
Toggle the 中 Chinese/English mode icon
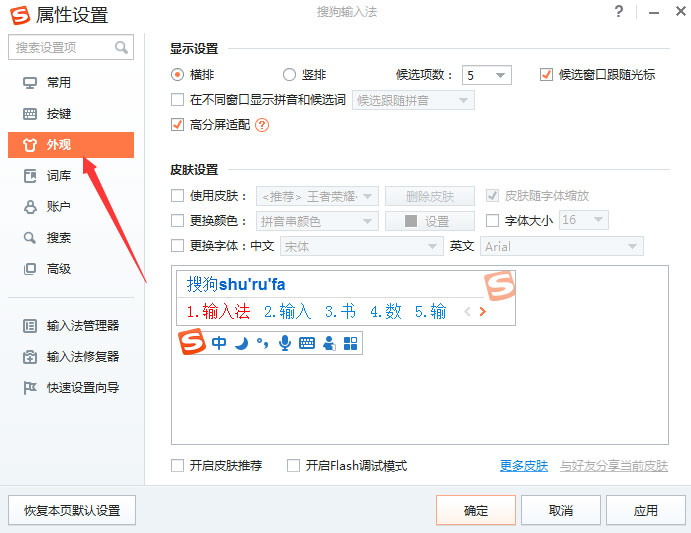coord(219,343)
